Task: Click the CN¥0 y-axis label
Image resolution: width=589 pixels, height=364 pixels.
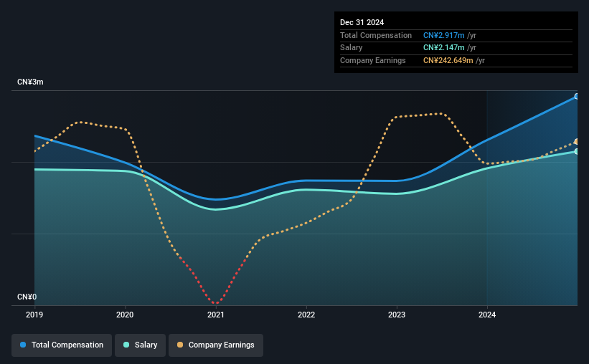Action: (27, 297)
